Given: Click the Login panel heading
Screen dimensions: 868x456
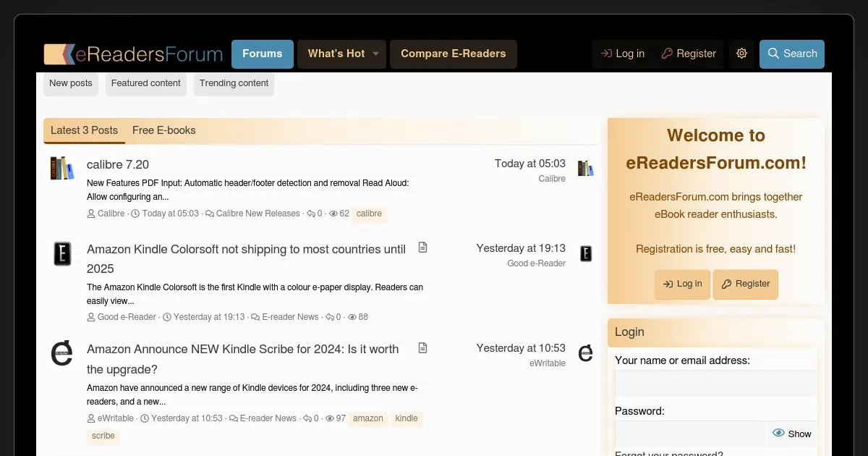Looking at the screenshot, I should point(629,332).
